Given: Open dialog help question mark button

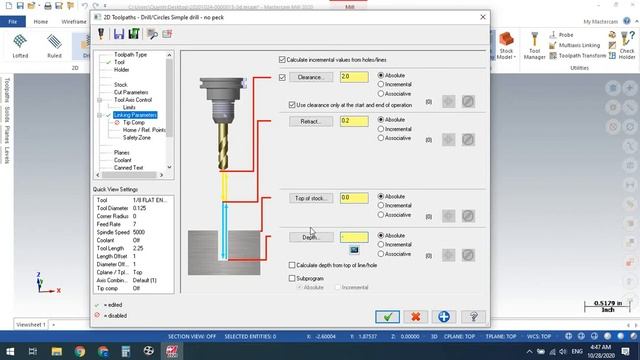Looking at the screenshot, I should [x=473, y=317].
